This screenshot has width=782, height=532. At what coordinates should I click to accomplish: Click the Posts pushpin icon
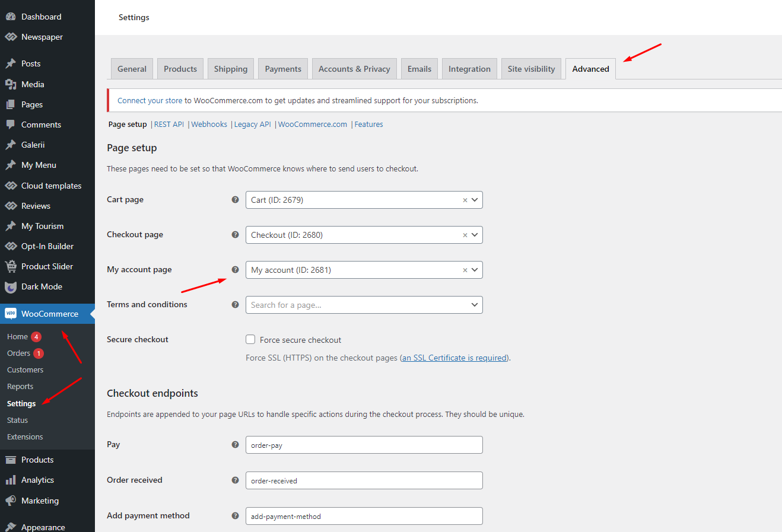click(x=11, y=63)
